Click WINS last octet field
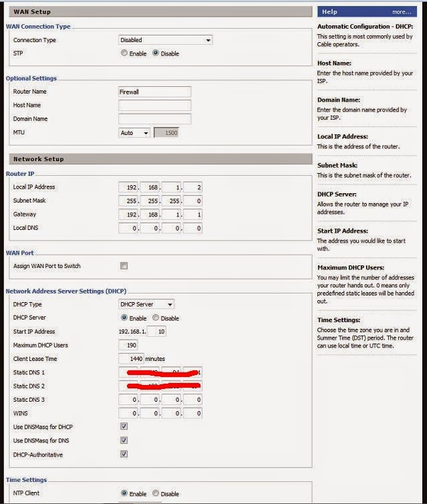The height and width of the screenshot is (504, 427). coord(192,413)
